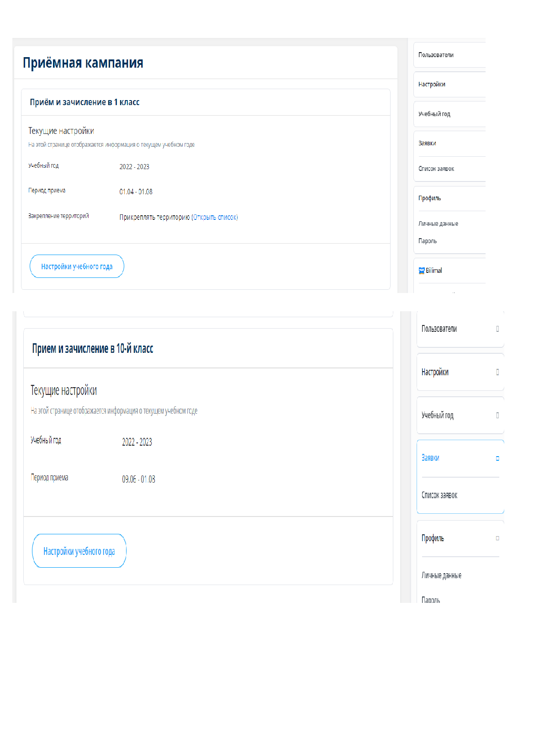This screenshot has width=534, height=756.
Task: Click the icon beside Настройки in lower sidebar
Action: pos(497,373)
